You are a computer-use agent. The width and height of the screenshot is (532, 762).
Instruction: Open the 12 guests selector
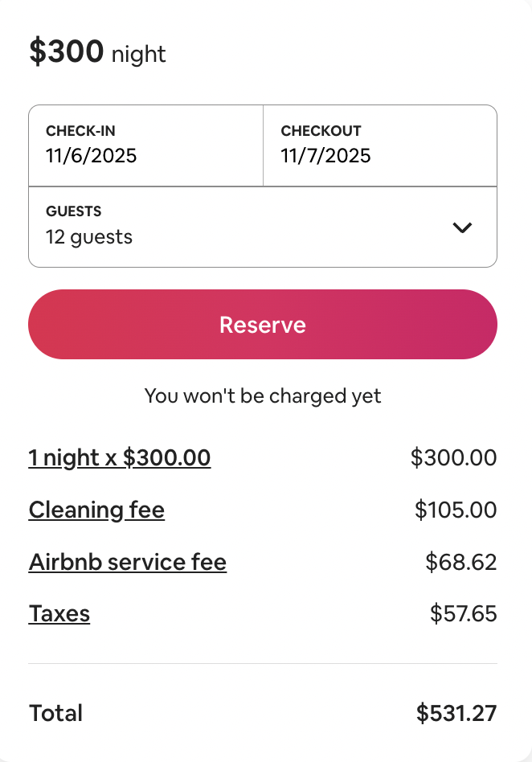tap(89, 237)
